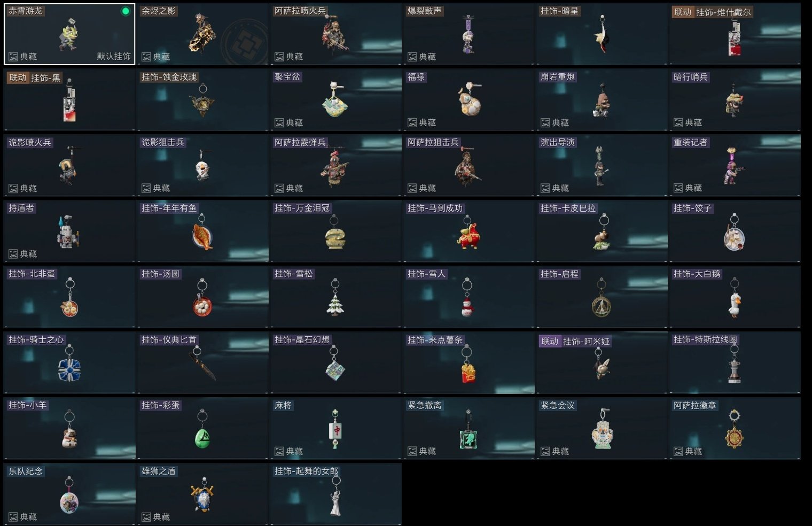Select the 赤霄游龙 charm card
This screenshot has height=526, width=812.
[69, 34]
